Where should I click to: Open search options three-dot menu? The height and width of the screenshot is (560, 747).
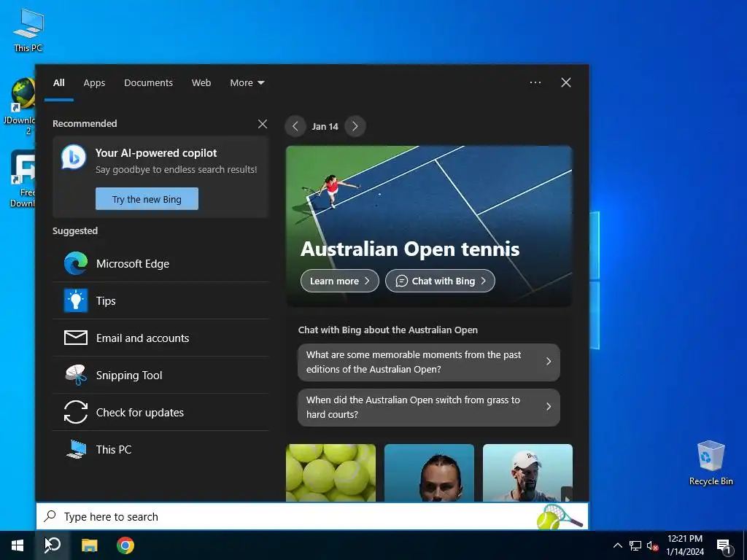(535, 82)
